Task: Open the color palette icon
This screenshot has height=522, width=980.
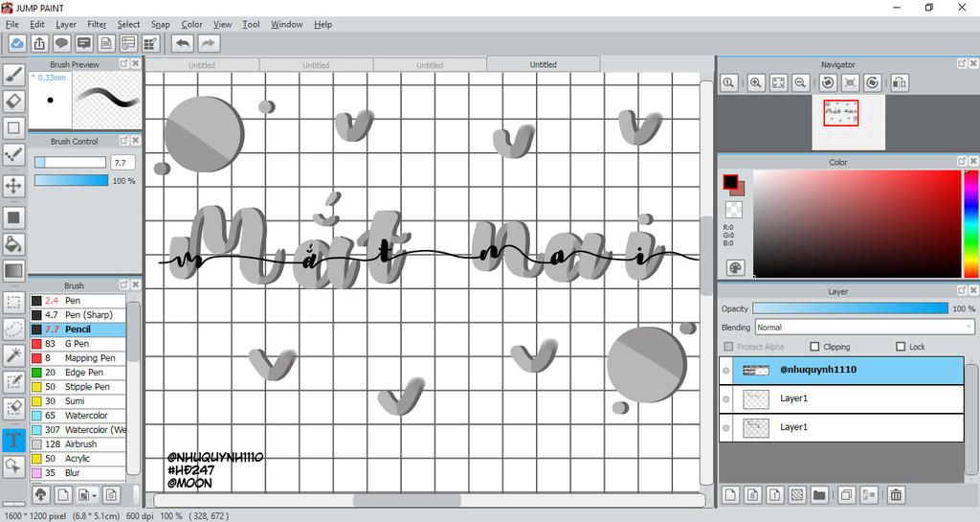Action: 736,267
